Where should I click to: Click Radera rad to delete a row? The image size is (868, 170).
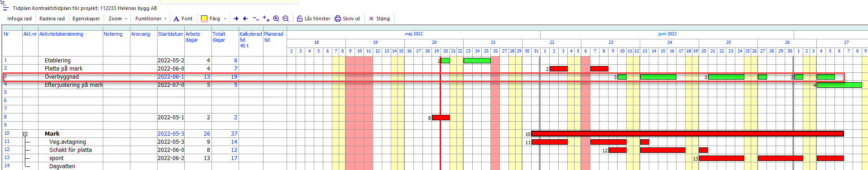[52, 19]
